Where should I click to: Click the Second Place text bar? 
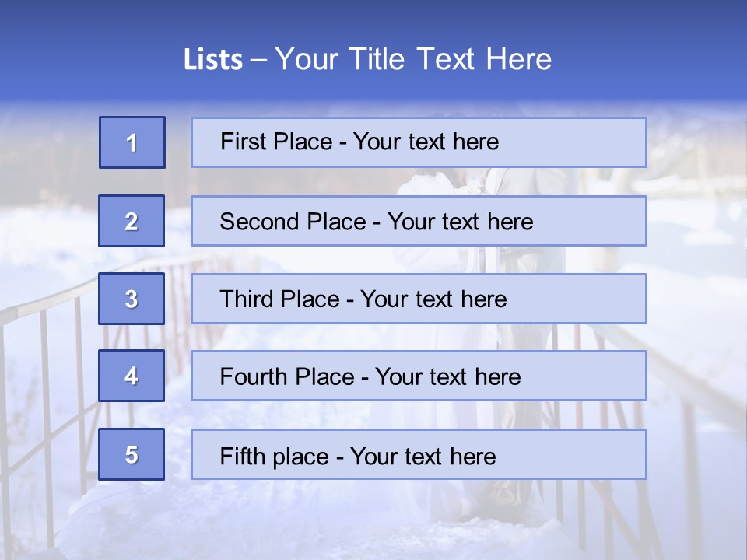(419, 221)
